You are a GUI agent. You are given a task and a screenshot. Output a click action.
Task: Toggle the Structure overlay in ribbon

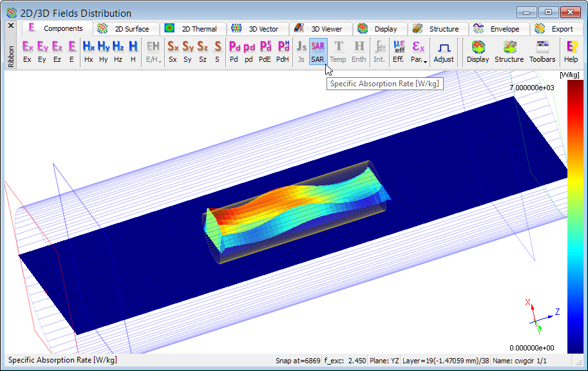pyautogui.click(x=509, y=51)
